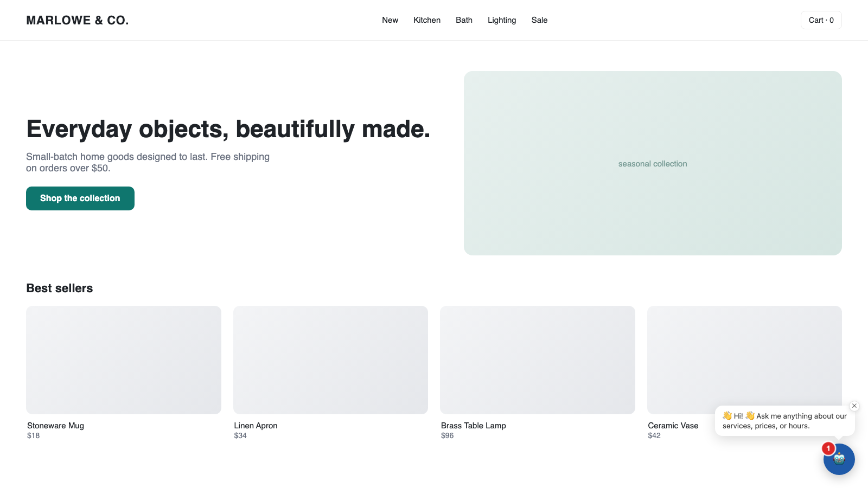Click the Ceramic Vase product name

[673, 426]
